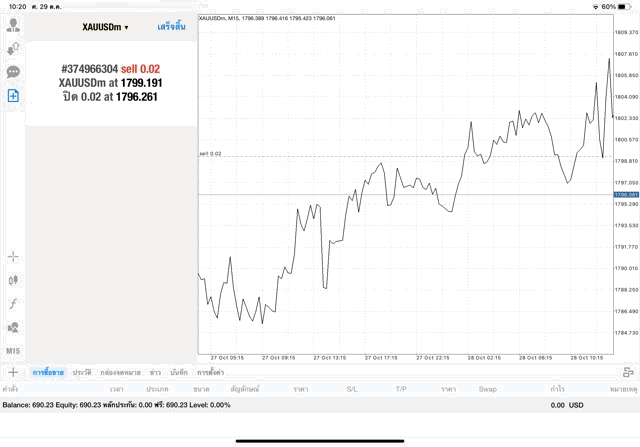Open the drawing objects shapes icon
The image size is (640, 447).
click(x=14, y=327)
